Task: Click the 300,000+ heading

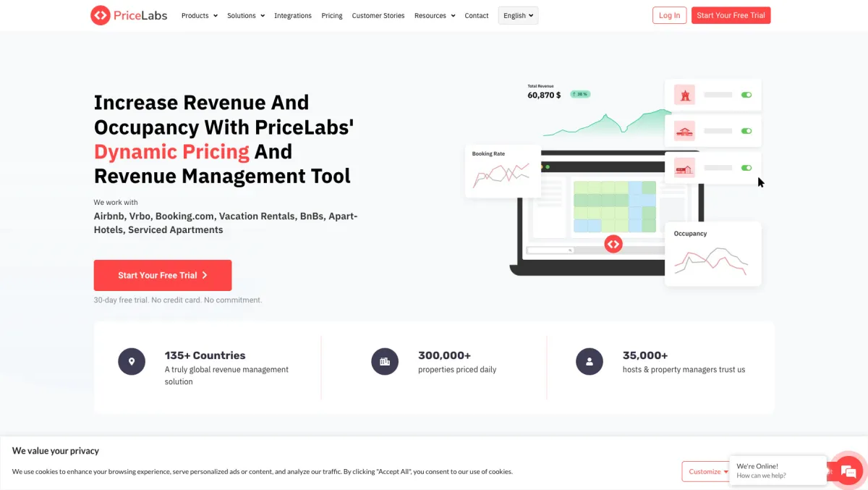Action: tap(444, 355)
